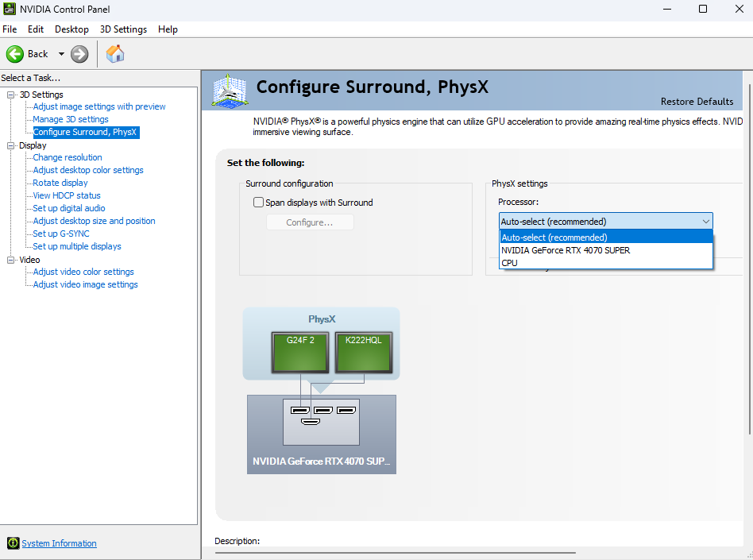Open Adjust image settings with preview
The height and width of the screenshot is (560, 753).
(99, 106)
